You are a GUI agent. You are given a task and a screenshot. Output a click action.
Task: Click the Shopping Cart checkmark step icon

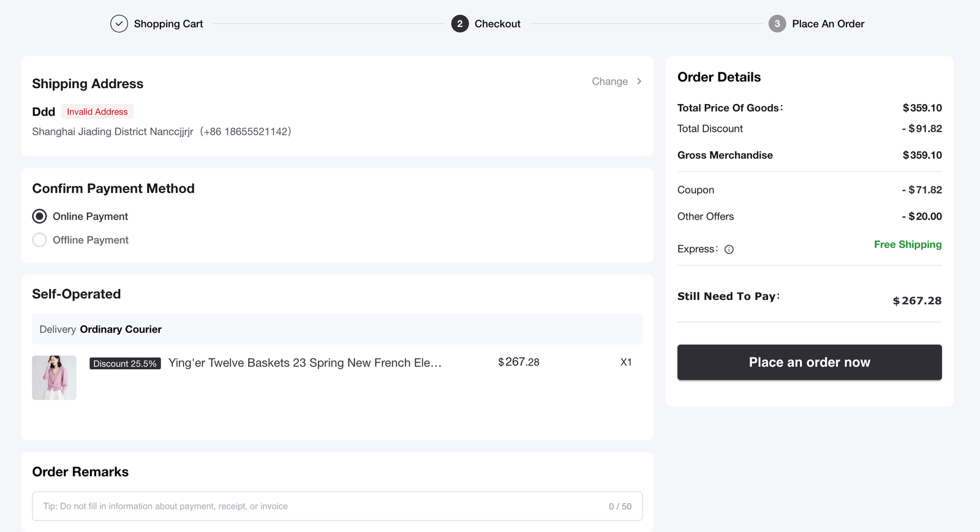(119, 24)
